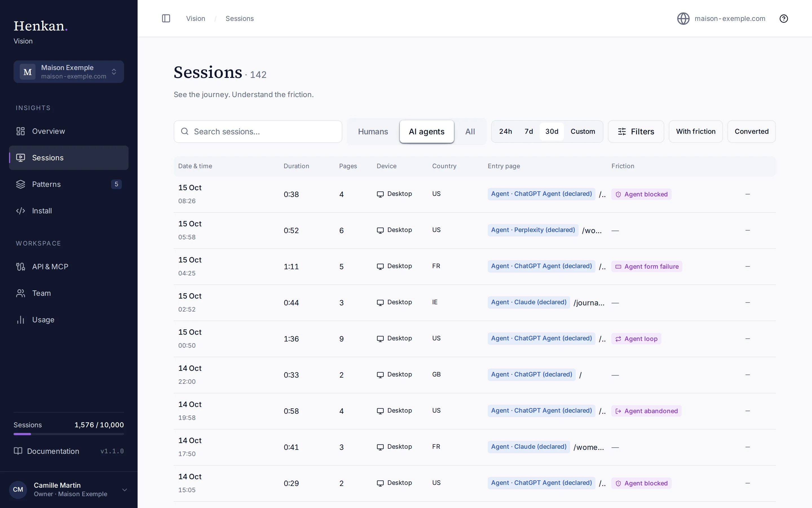Toggle the sidebar panel icon

166,18
